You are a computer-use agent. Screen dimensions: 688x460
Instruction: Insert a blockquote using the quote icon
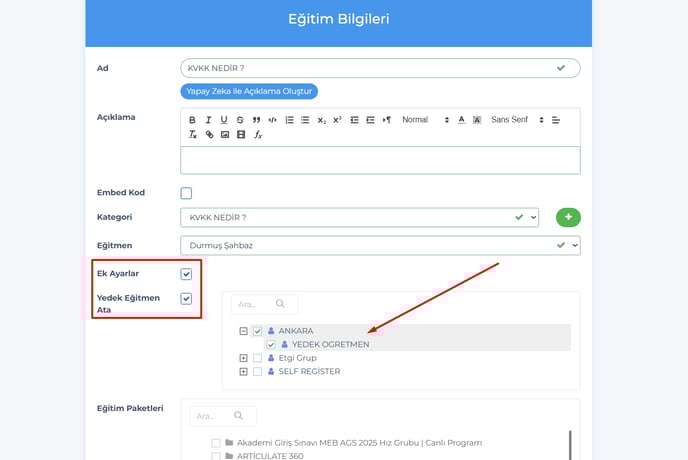(256, 120)
